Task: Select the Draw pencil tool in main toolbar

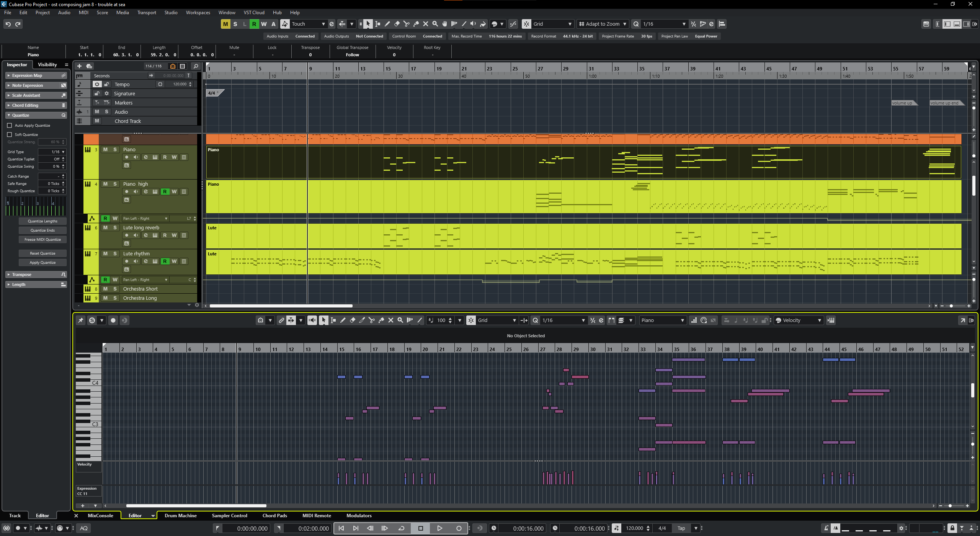Action: point(387,24)
